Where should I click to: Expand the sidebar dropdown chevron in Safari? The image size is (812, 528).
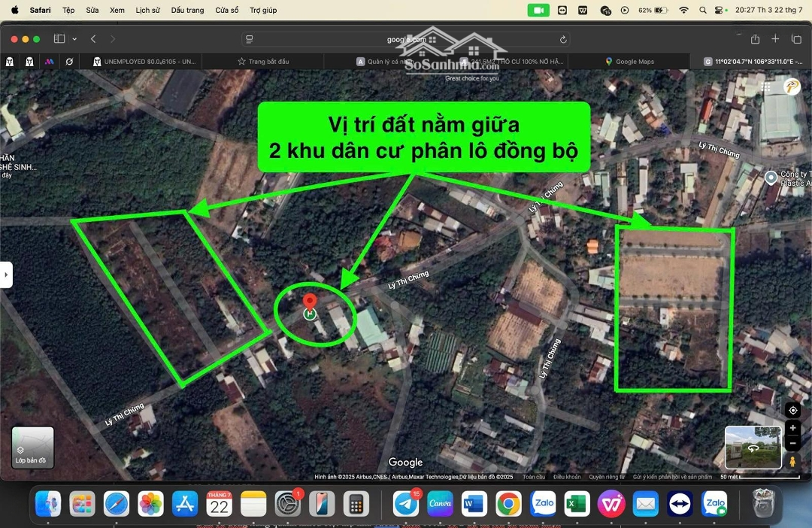coord(74,39)
